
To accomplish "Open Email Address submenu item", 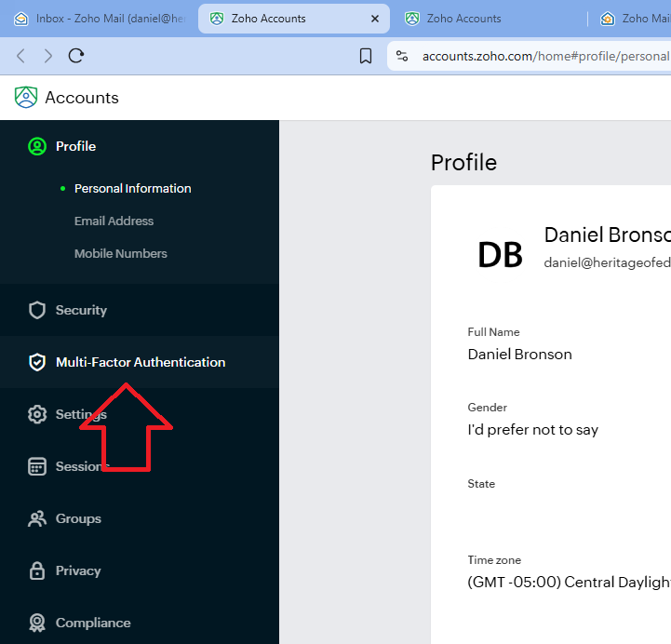I will [x=114, y=221].
